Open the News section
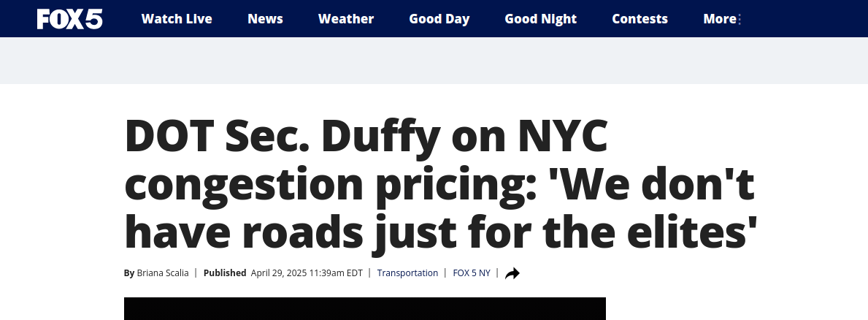The height and width of the screenshot is (320, 868). pos(265,19)
